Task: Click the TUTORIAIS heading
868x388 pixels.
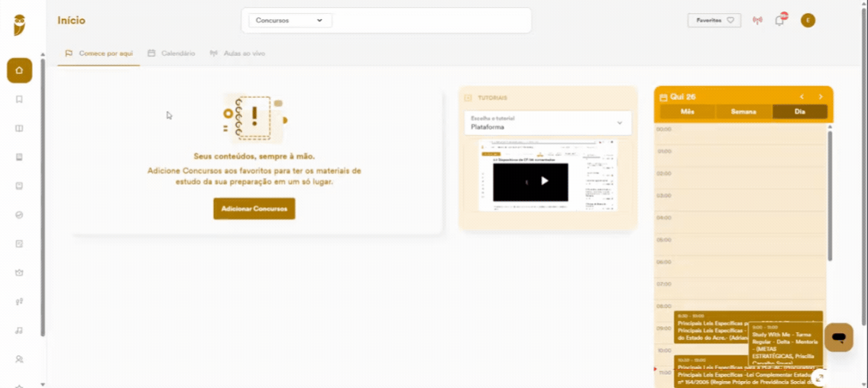Action: (493, 98)
